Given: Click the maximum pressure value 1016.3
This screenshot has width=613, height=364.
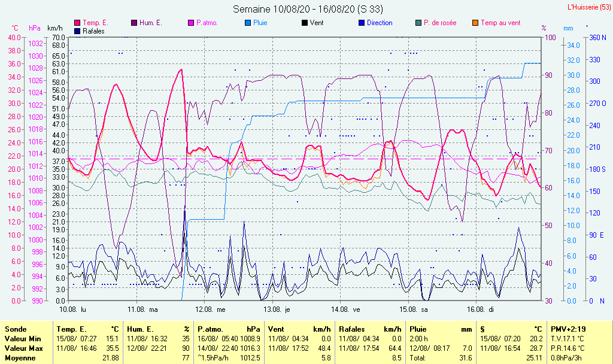Looking at the screenshot, I should coord(250,348).
